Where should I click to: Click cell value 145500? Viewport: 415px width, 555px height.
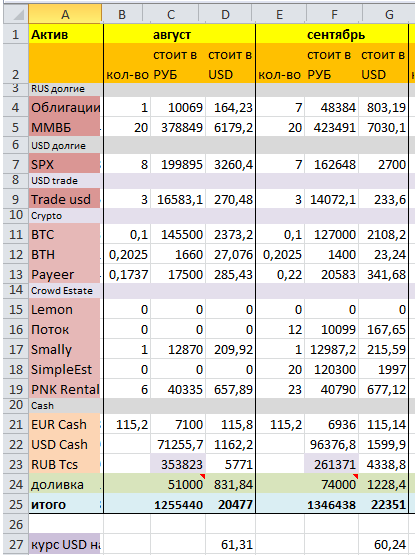178,234
